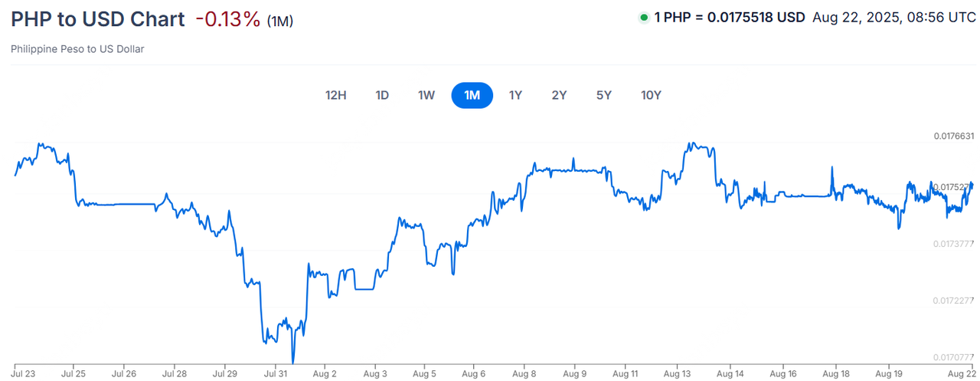Click the green live-rate status dot

point(643,18)
